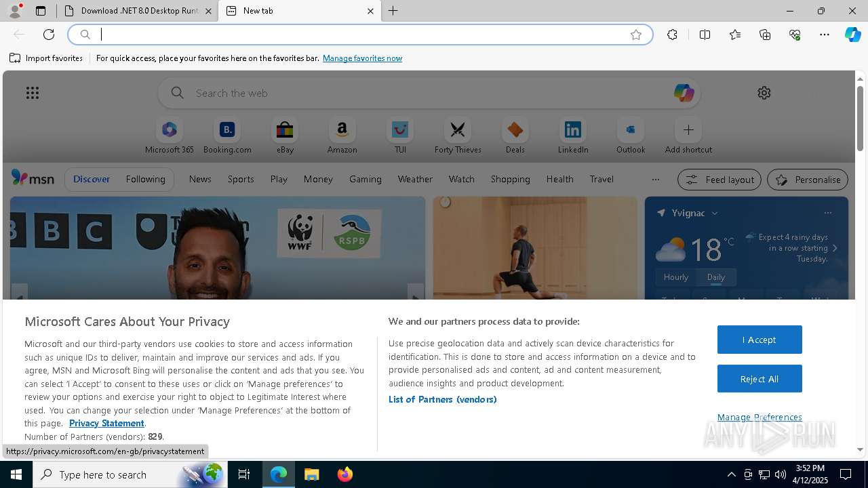Open the Feed layout button
Screen dimensions: 868x488
(x=719, y=180)
